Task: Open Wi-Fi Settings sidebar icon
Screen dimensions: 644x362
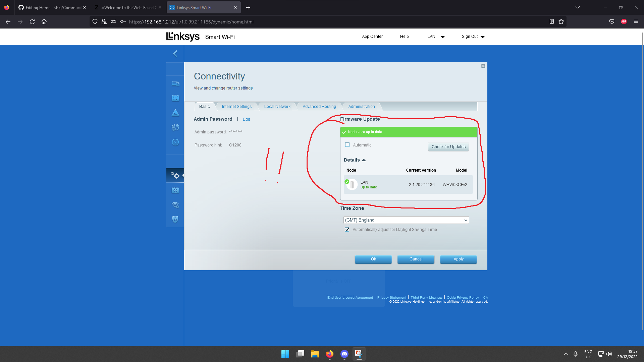Action: (x=175, y=205)
